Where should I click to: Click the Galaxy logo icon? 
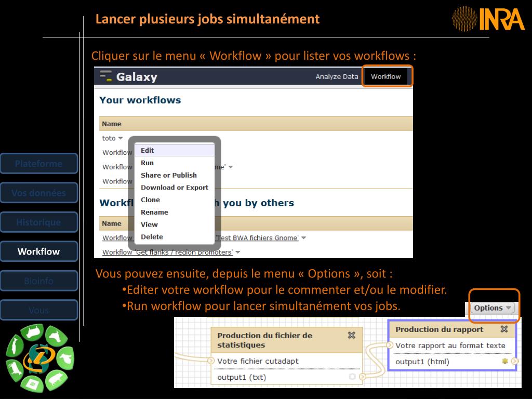(106, 76)
